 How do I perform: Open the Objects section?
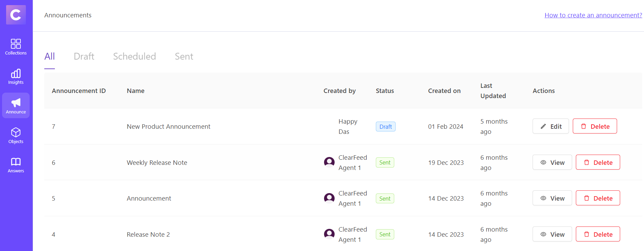coord(16,136)
